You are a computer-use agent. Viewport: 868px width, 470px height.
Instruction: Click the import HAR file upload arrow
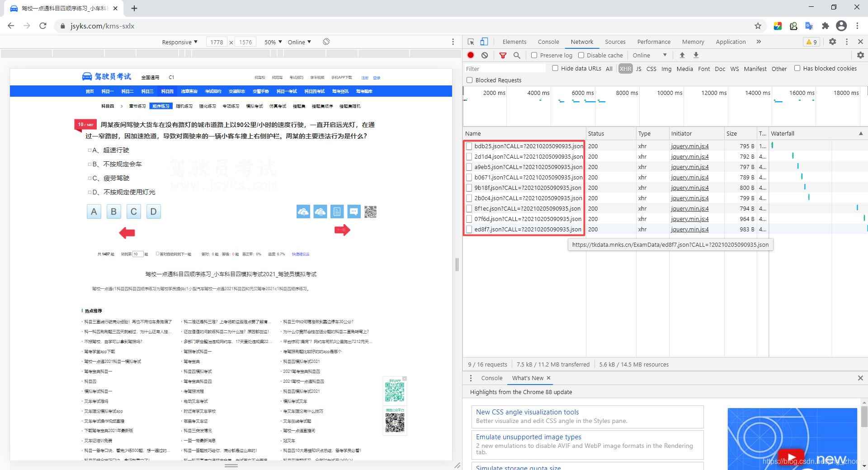682,55
